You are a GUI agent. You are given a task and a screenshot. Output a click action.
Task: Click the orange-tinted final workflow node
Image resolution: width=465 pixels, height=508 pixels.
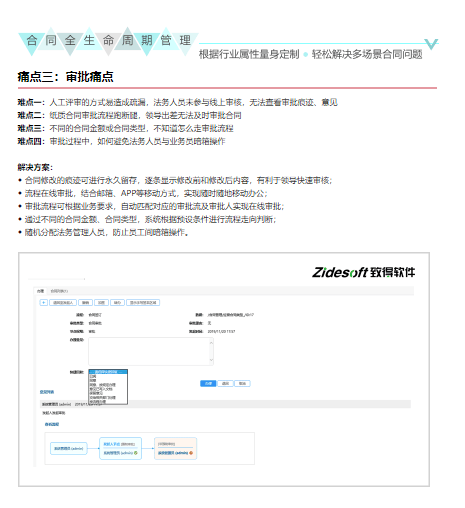click(175, 449)
